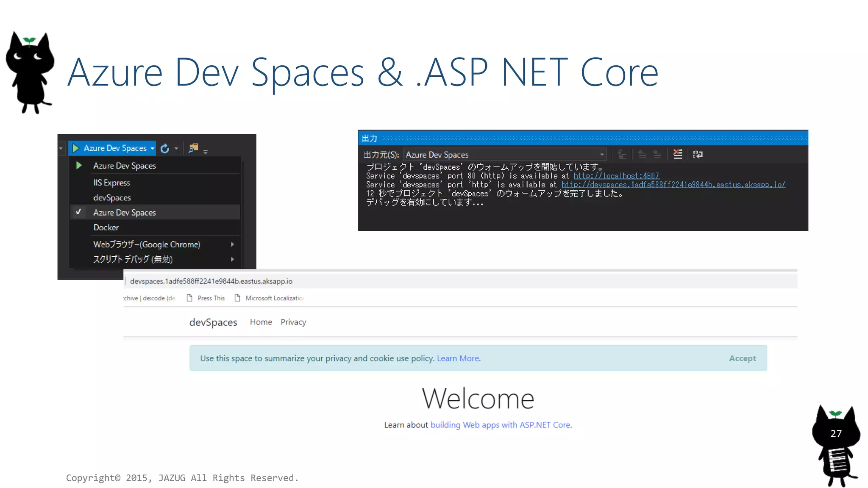Open the Find in Files folder icon
868x488 pixels.
coord(193,148)
